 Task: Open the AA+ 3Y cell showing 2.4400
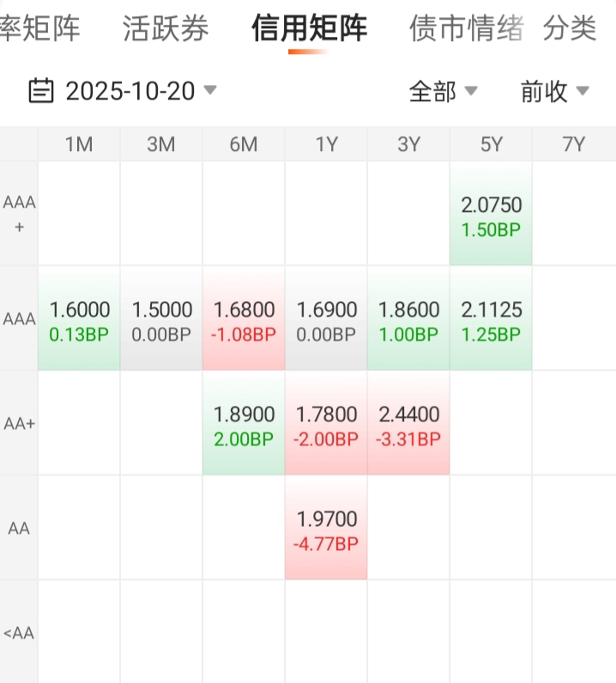tap(408, 425)
